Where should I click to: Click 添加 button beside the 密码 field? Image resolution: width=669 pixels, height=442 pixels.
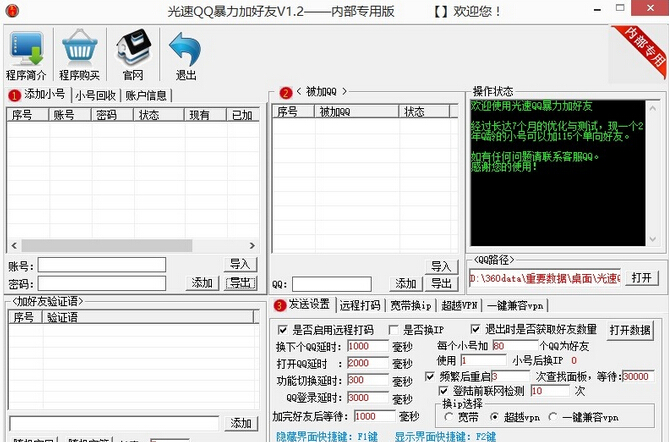[202, 283]
